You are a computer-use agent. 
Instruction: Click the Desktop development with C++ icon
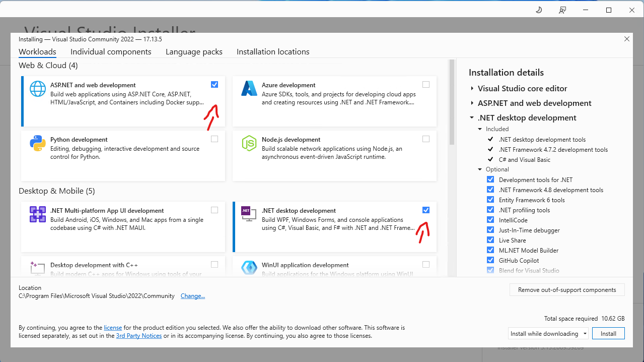click(x=38, y=268)
